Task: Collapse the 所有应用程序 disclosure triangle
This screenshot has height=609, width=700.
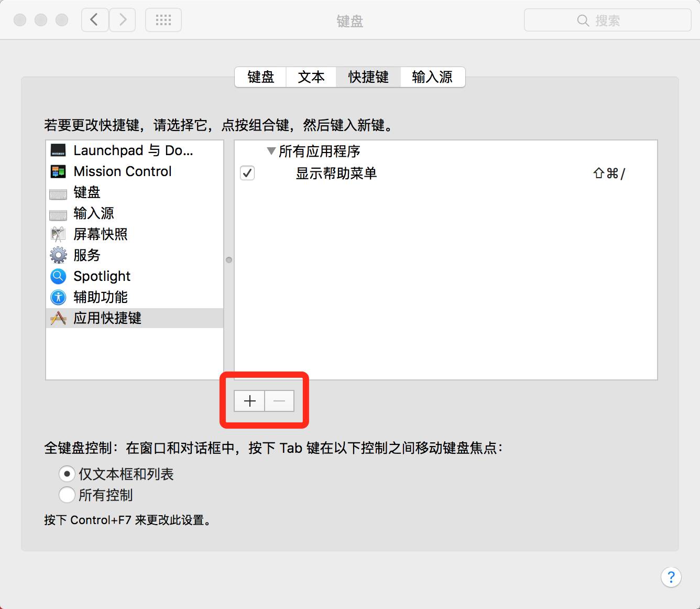Action: [x=271, y=151]
